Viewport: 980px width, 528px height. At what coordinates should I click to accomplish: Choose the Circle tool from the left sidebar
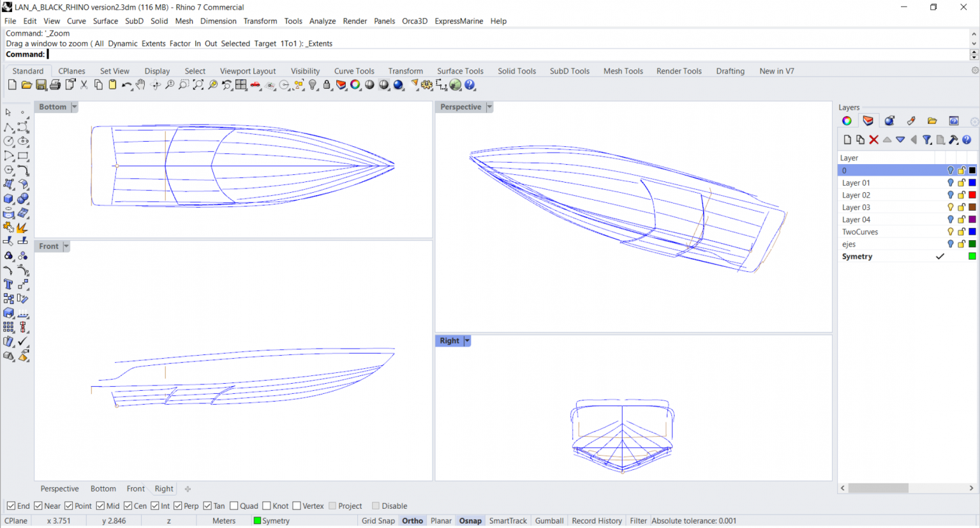coord(9,141)
